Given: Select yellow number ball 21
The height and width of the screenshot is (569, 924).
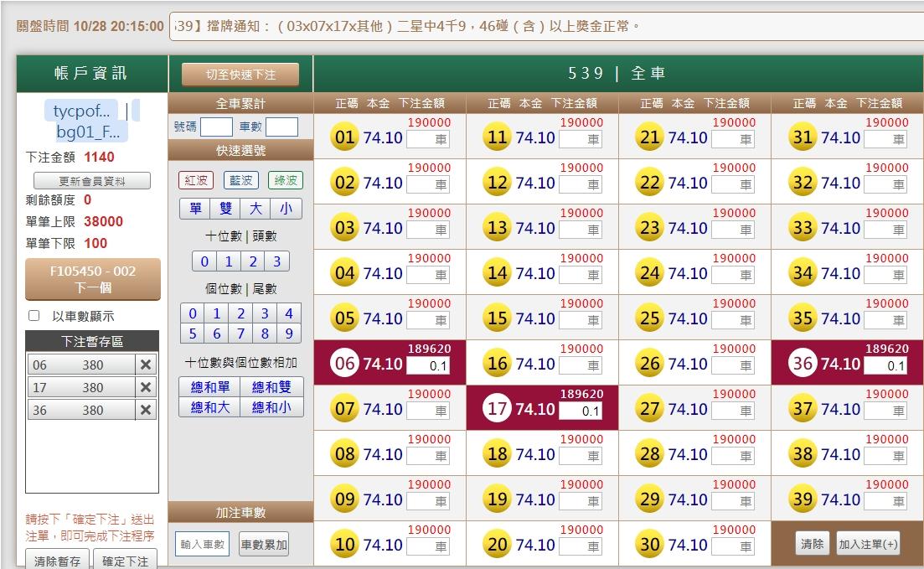Looking at the screenshot, I should (650, 137).
